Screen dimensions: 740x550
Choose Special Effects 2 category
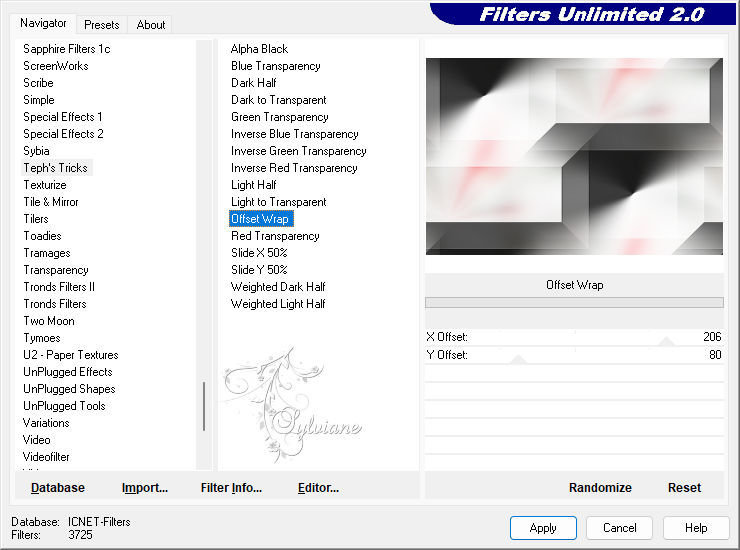(63, 134)
